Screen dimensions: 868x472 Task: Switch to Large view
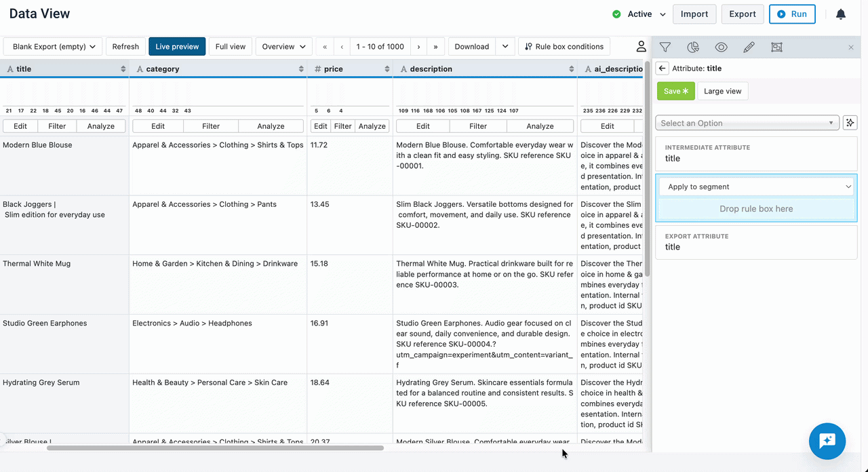coord(723,91)
